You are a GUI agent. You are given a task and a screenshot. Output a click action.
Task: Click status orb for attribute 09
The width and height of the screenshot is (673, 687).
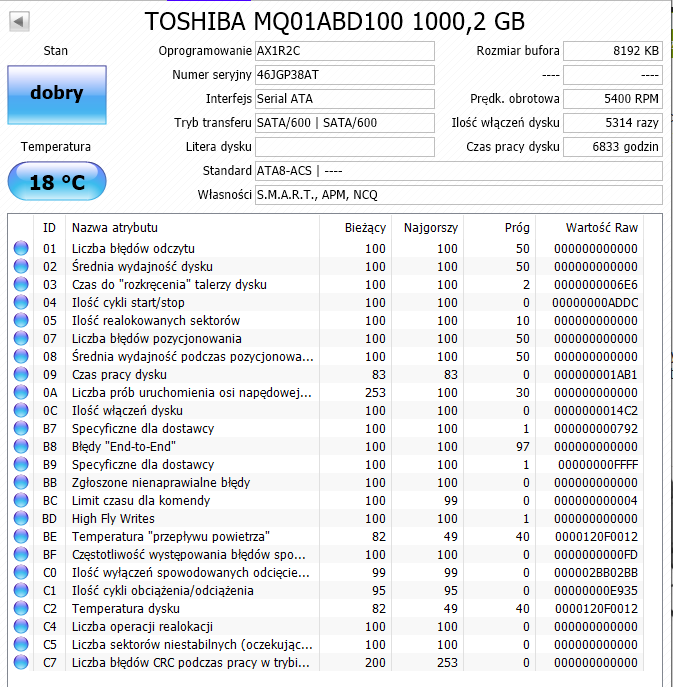coord(21,374)
